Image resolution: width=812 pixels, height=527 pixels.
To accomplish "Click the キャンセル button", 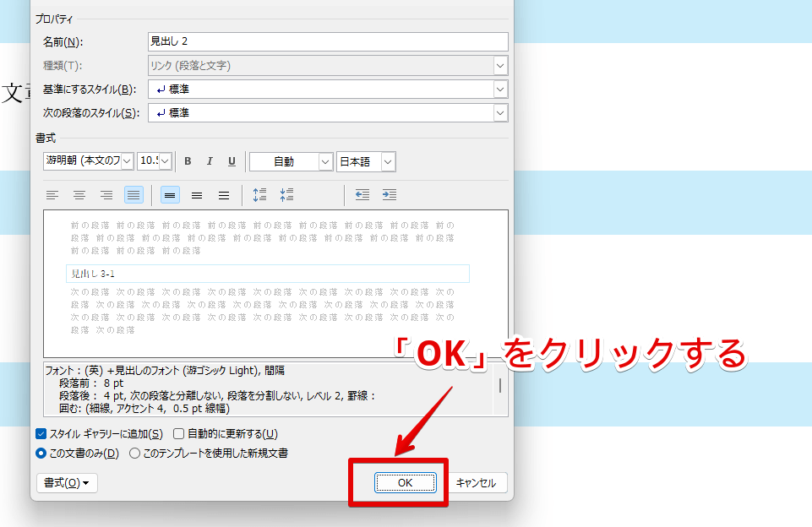I will pyautogui.click(x=476, y=483).
